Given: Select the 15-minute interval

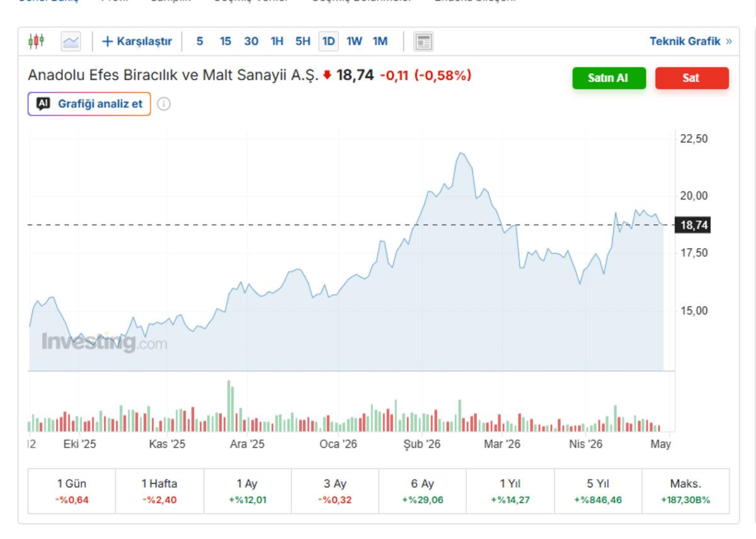Looking at the screenshot, I should pyautogui.click(x=225, y=42).
